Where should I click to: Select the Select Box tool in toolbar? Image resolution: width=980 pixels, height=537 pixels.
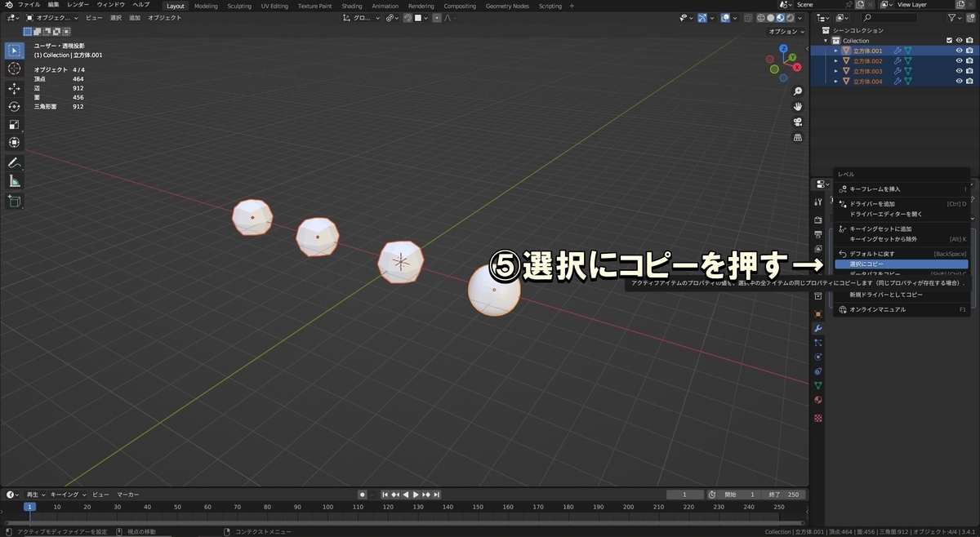(x=14, y=51)
